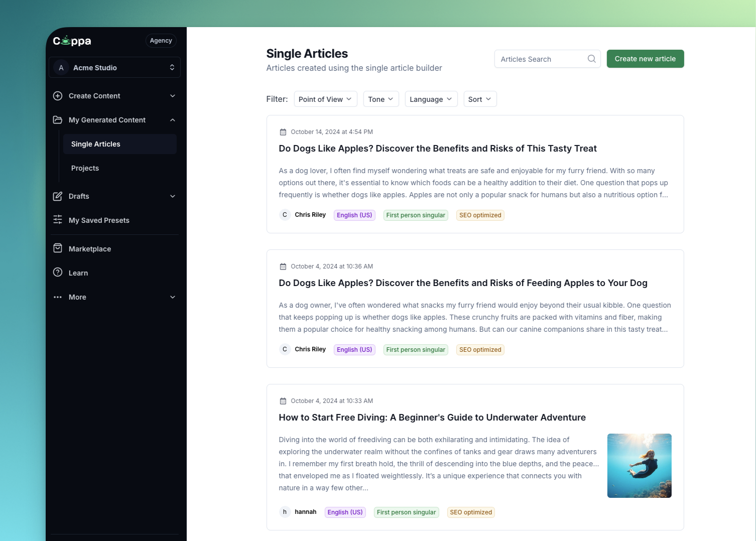Click the My Saved Presets sliders icon
The width and height of the screenshot is (756, 541).
[58, 220]
